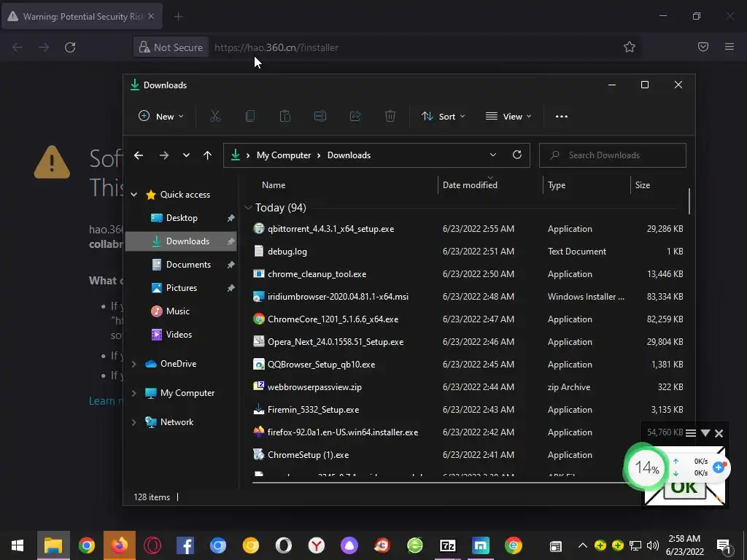Expand the address bar history dropdown
The image size is (747, 560).
click(x=493, y=155)
